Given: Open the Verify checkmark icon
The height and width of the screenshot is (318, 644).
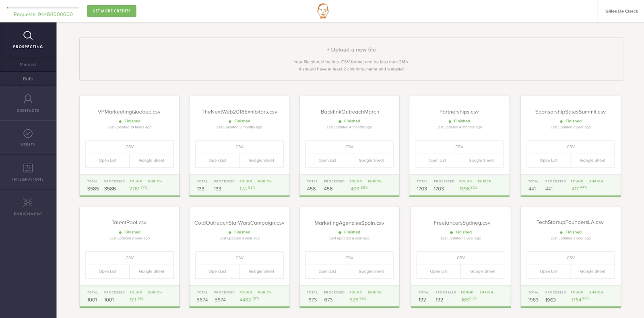Looking at the screenshot, I should (x=28, y=133).
